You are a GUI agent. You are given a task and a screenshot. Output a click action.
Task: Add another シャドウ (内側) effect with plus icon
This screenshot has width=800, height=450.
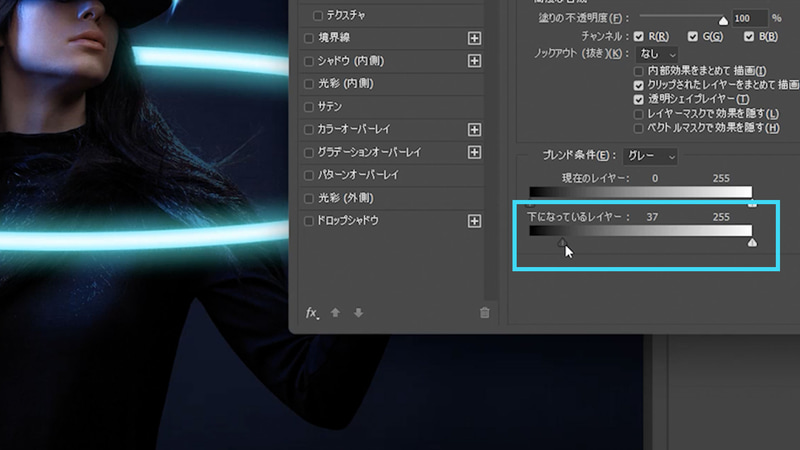(x=474, y=61)
